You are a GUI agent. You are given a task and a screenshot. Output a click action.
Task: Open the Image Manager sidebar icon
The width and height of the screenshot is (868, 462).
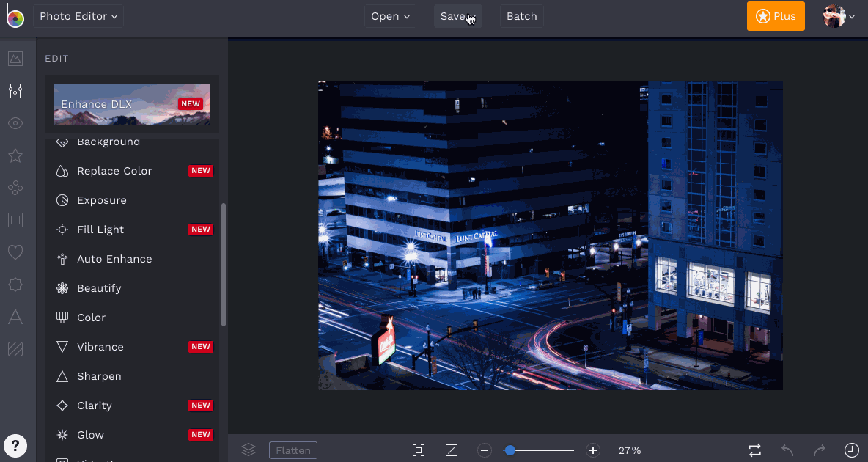click(15, 58)
